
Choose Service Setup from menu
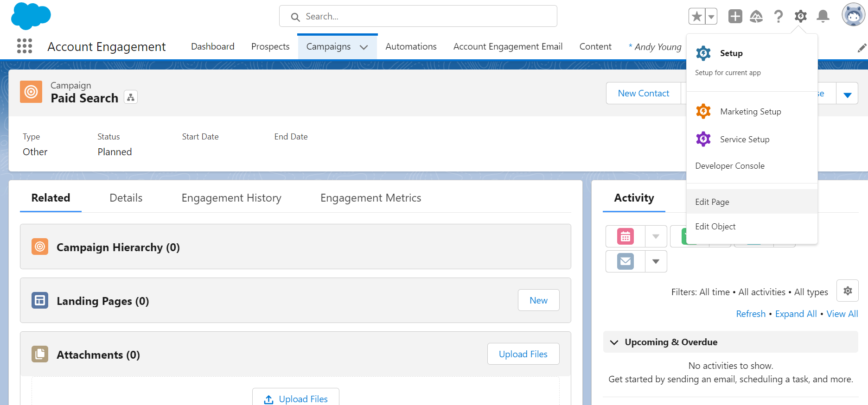coord(752,139)
